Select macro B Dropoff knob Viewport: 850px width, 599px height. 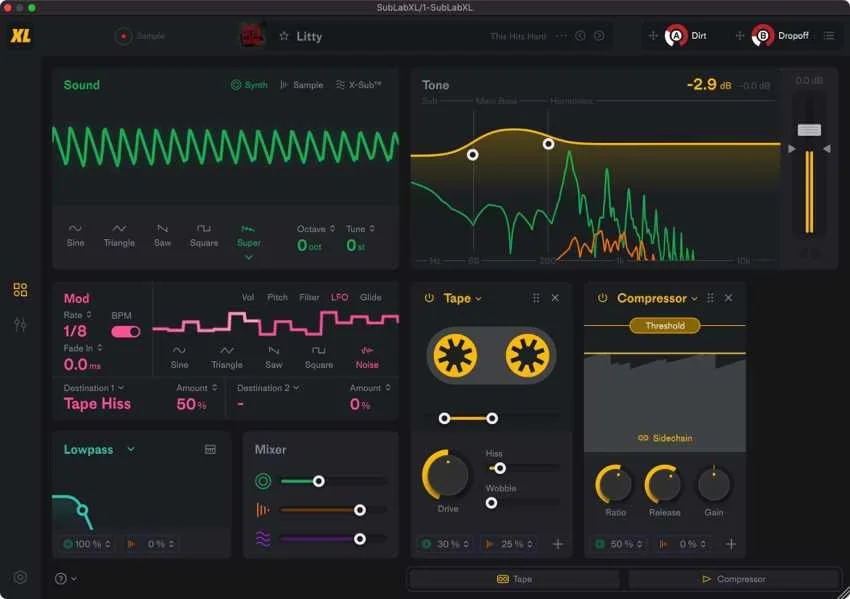pyautogui.click(x=763, y=36)
